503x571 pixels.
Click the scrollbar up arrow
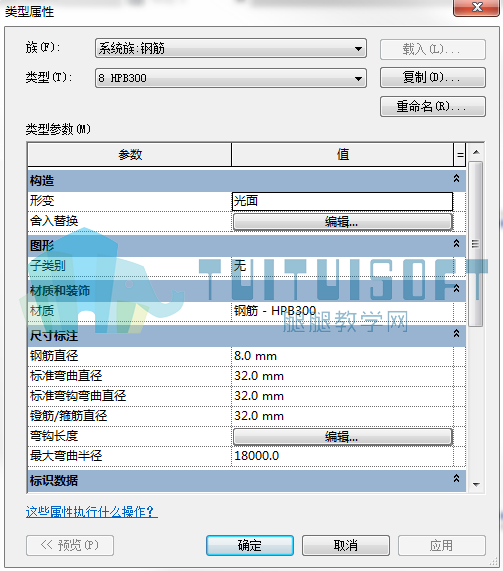click(x=476, y=152)
